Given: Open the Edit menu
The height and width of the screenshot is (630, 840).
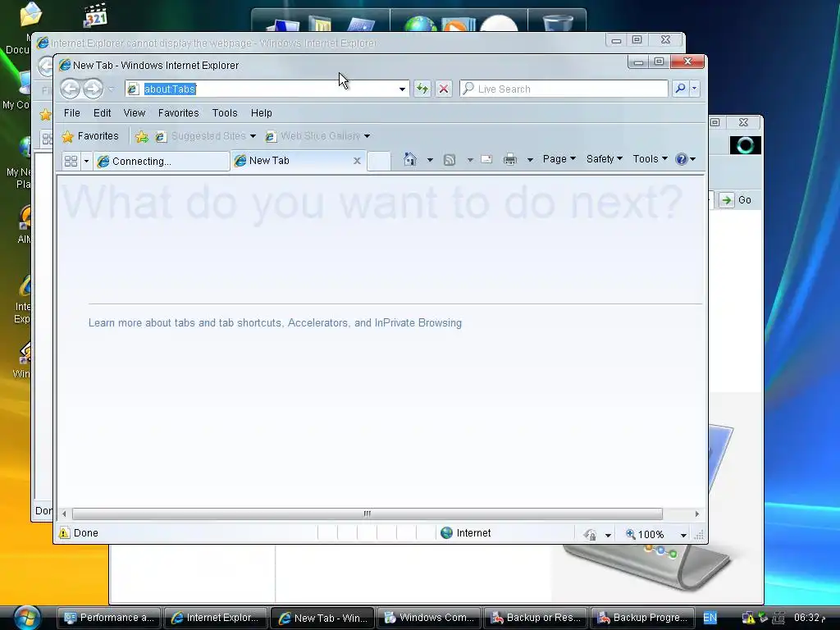Looking at the screenshot, I should pyautogui.click(x=102, y=113).
